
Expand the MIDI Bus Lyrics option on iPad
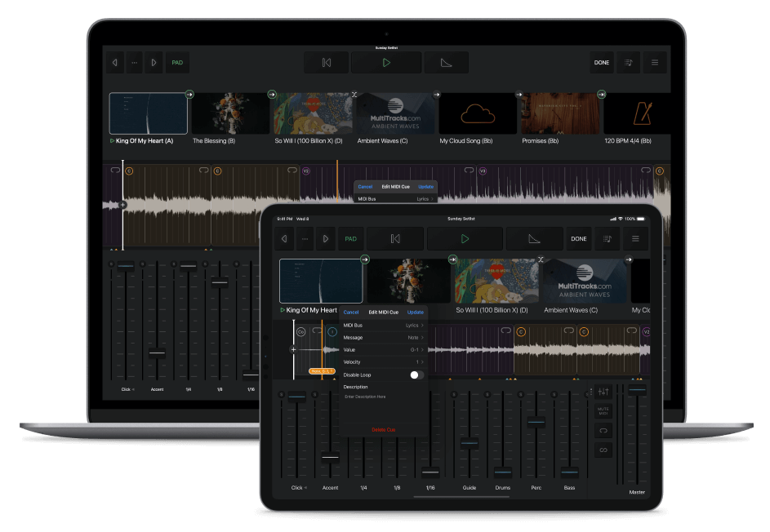pos(415,325)
